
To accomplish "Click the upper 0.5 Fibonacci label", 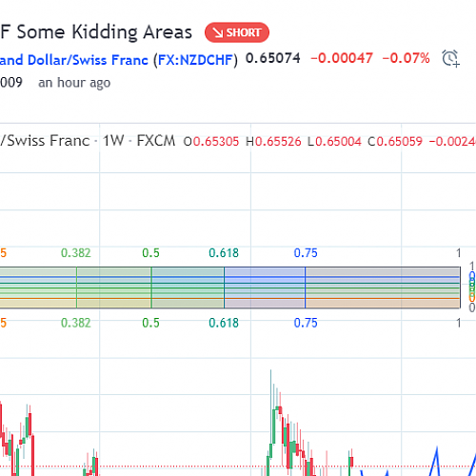I will click(150, 253).
